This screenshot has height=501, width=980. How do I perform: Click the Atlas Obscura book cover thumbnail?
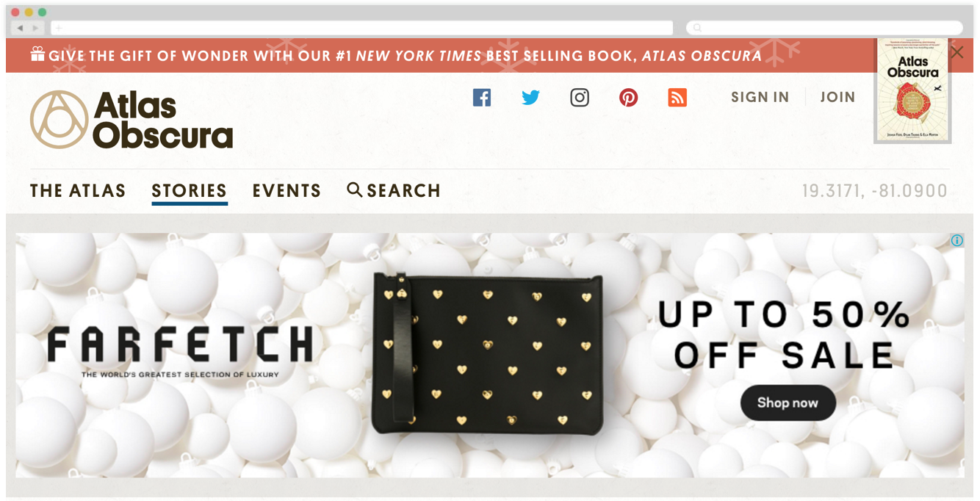click(912, 90)
